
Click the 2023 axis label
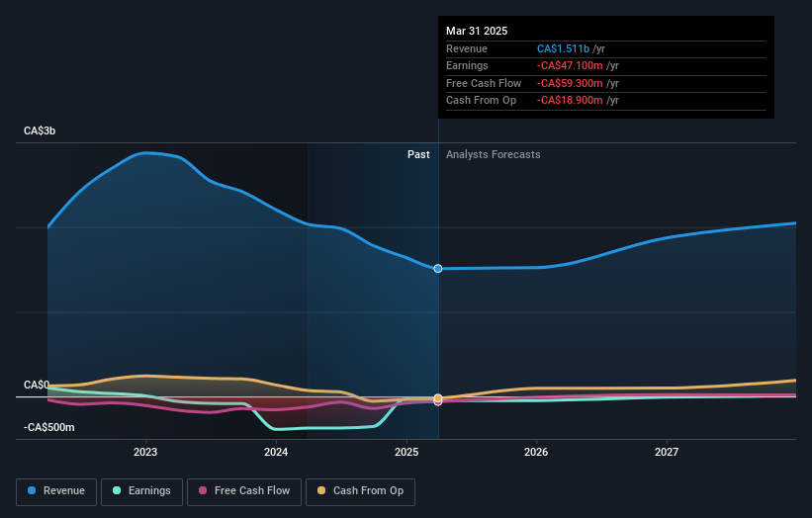point(145,452)
